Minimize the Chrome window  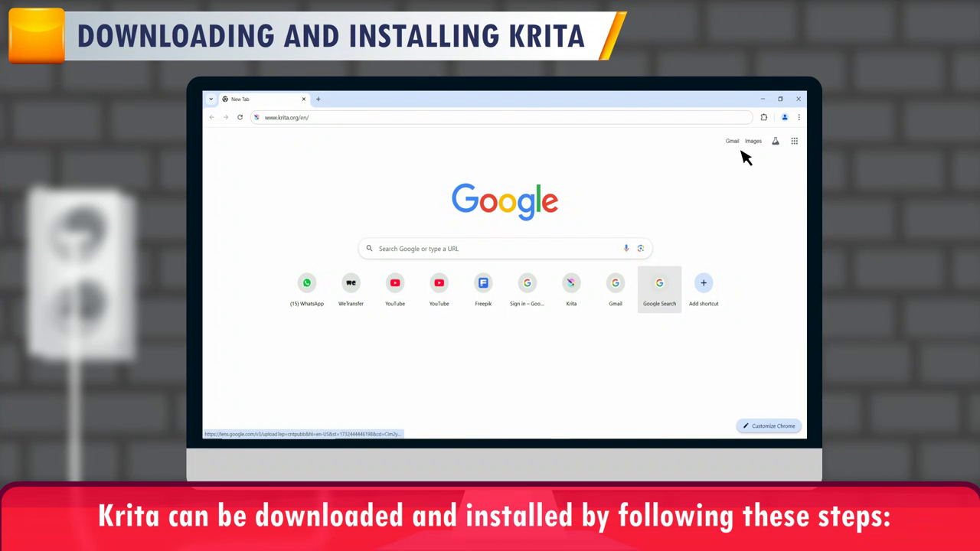click(x=763, y=99)
